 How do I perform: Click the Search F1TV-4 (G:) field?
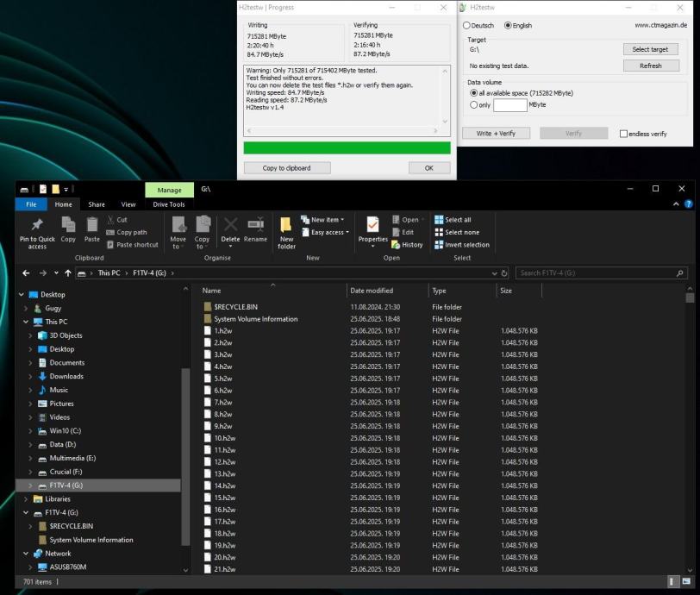pyautogui.click(x=597, y=273)
